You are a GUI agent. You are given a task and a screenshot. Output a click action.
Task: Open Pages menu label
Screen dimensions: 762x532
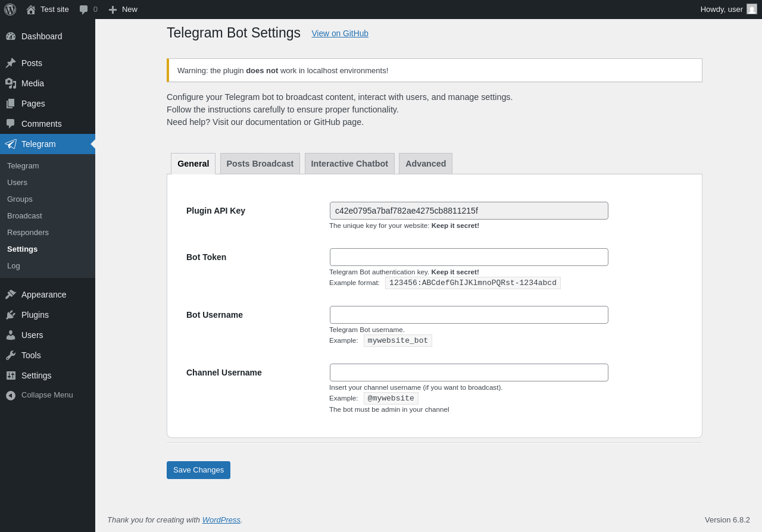(33, 104)
